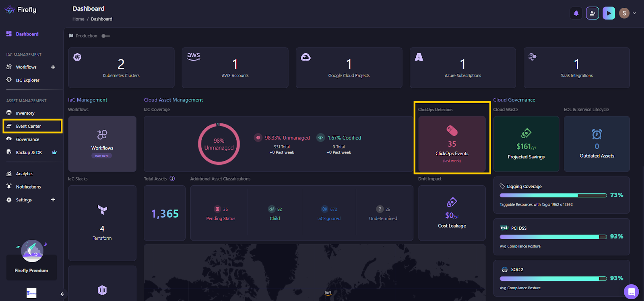Open Workflows in the sidebar
Viewport: 644px width, 301px height.
click(x=26, y=67)
